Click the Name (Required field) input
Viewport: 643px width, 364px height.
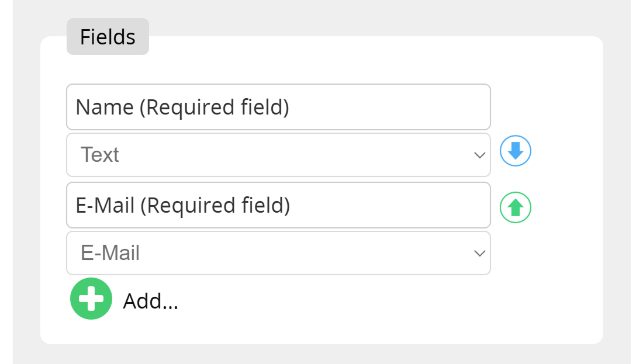(278, 107)
